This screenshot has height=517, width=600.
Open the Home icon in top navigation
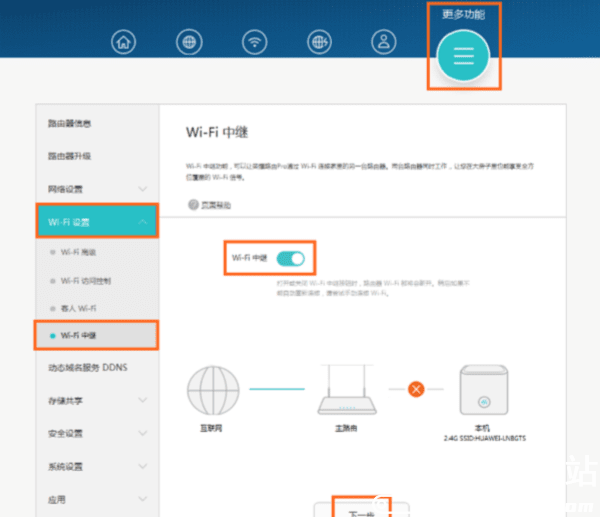click(124, 43)
